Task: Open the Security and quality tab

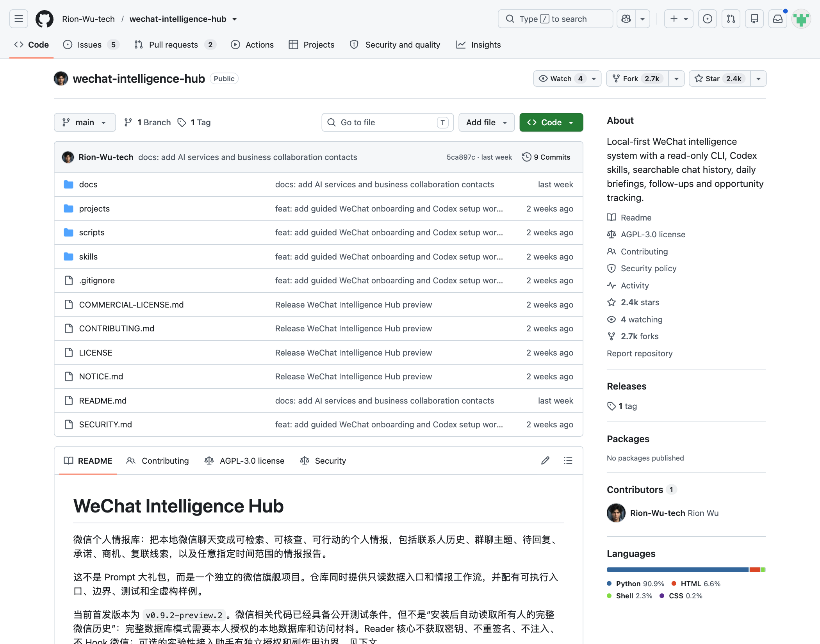Action: [x=395, y=44]
